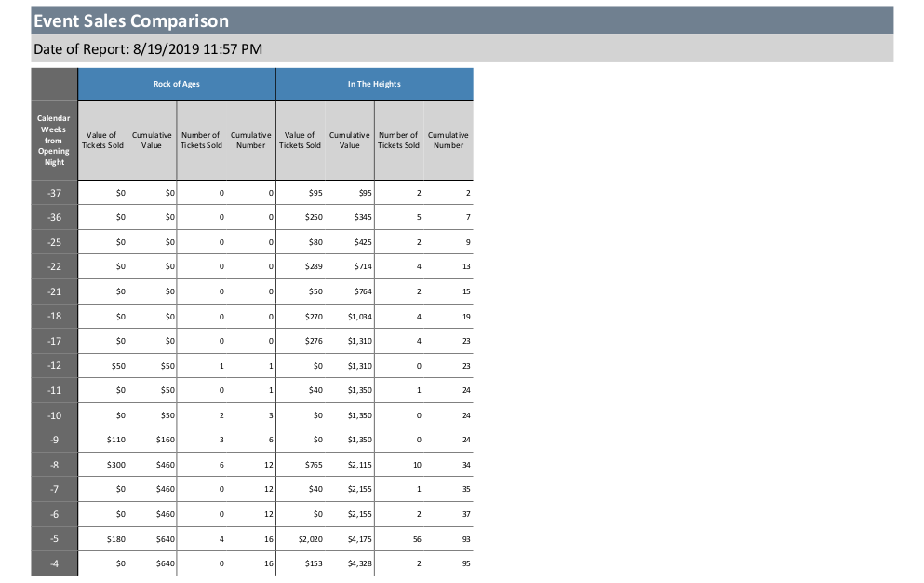
Task: Select the week -17 row label
Action: [54, 341]
